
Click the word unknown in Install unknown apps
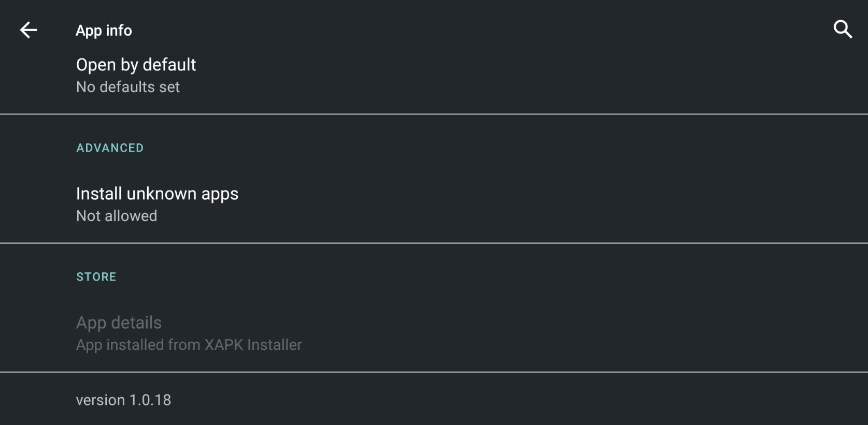click(162, 194)
